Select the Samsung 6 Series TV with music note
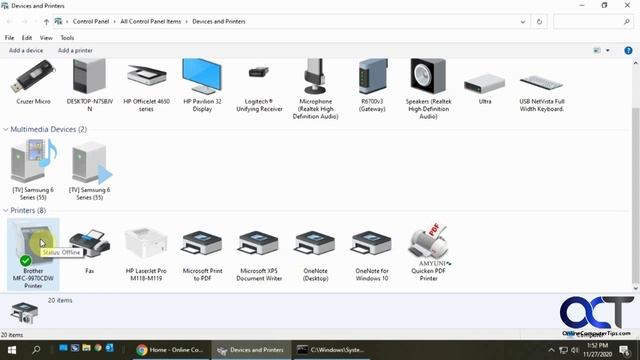Screen dimensions: 640x360 [x=33, y=169]
